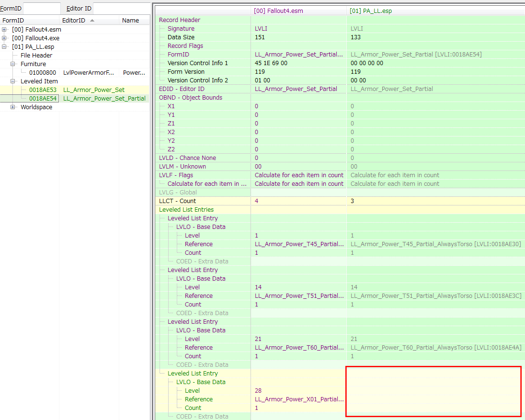Click Level value 14 in Fallout4.esm column
This screenshot has width=525, height=420.
pyautogui.click(x=258, y=287)
